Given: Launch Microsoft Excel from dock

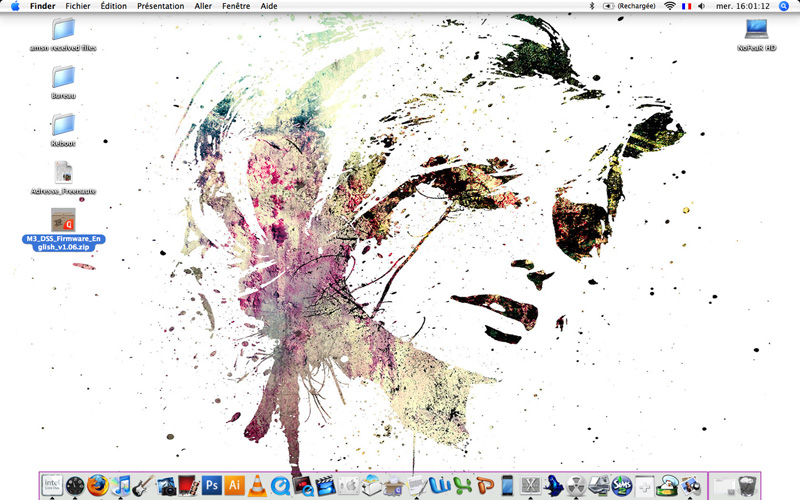Looking at the screenshot, I should [x=462, y=485].
